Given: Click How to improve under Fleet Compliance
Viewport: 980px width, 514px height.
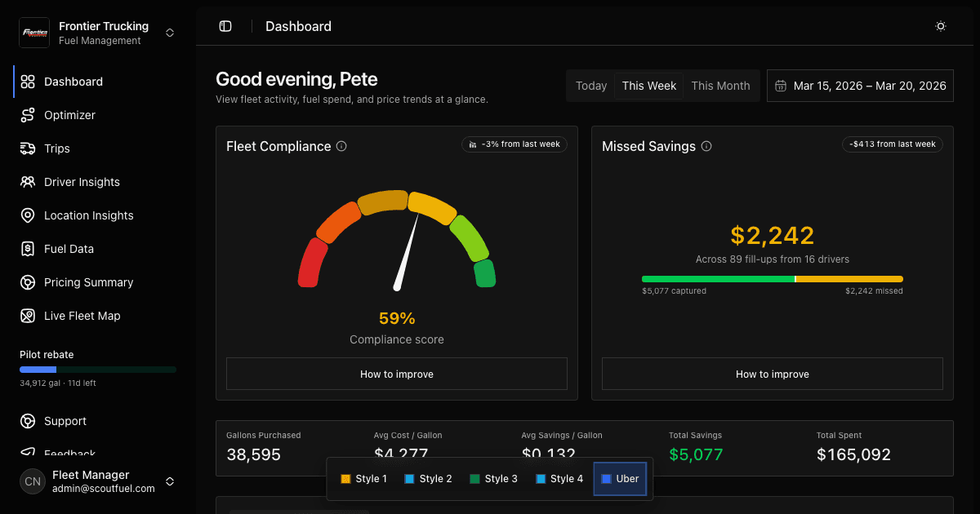Looking at the screenshot, I should (397, 374).
